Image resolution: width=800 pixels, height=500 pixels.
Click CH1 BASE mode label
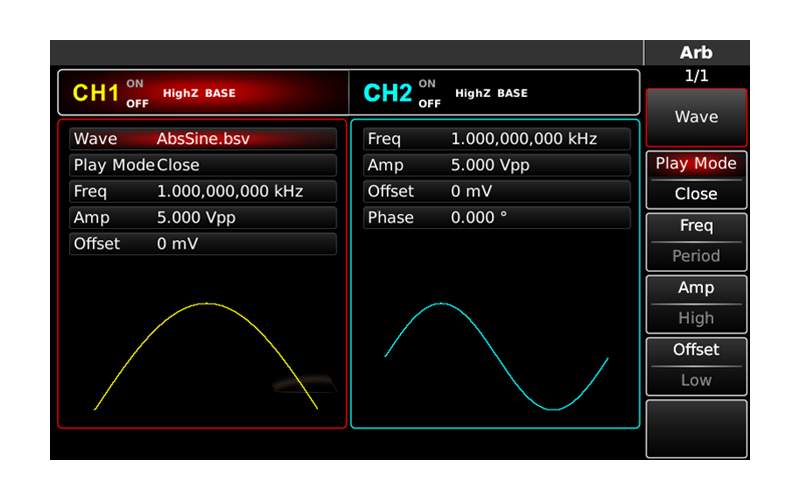tap(220, 93)
